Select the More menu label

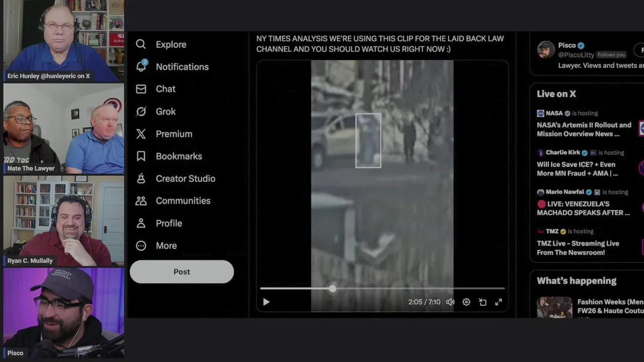(167, 245)
